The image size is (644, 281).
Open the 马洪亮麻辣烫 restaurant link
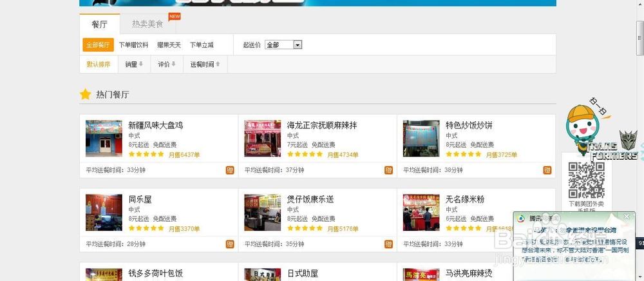[469, 273]
